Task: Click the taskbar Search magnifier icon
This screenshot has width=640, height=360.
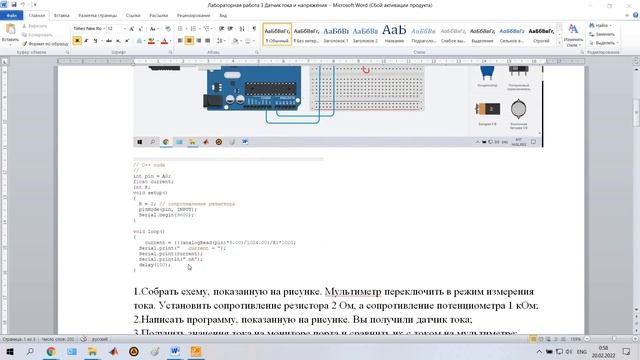Action: click(x=30, y=351)
